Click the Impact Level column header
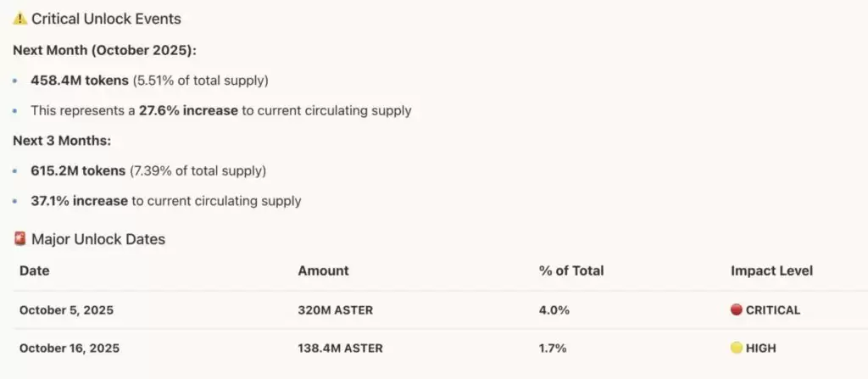Screen dimensions: 868x379 click(771, 271)
